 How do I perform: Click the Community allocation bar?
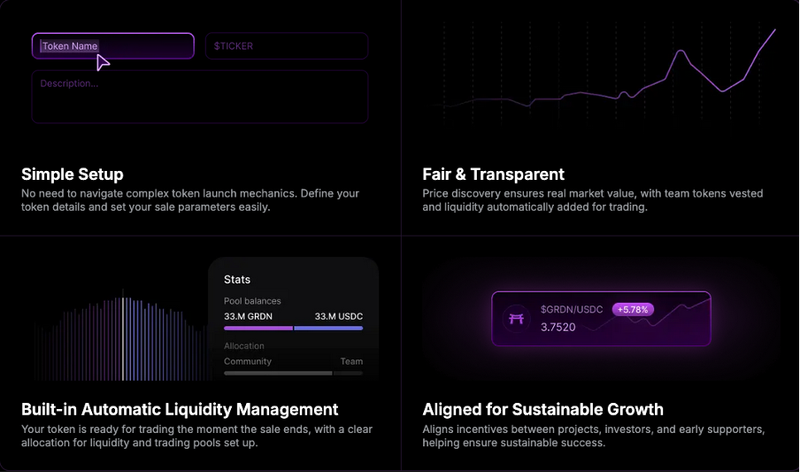pyautogui.click(x=278, y=373)
